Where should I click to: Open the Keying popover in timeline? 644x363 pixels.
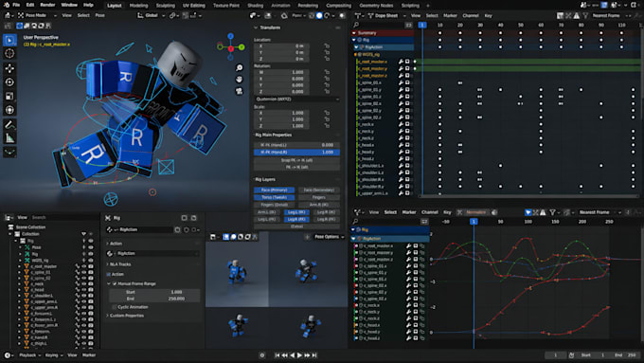click(x=54, y=355)
